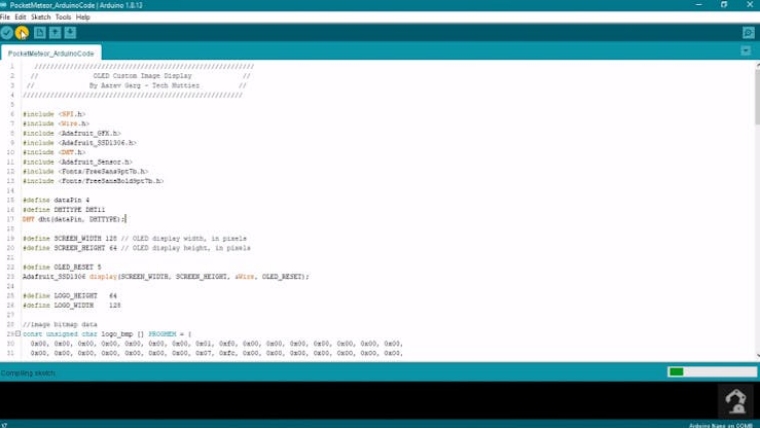
Task: Open the Serial Monitor magnifier icon
Action: (x=747, y=33)
